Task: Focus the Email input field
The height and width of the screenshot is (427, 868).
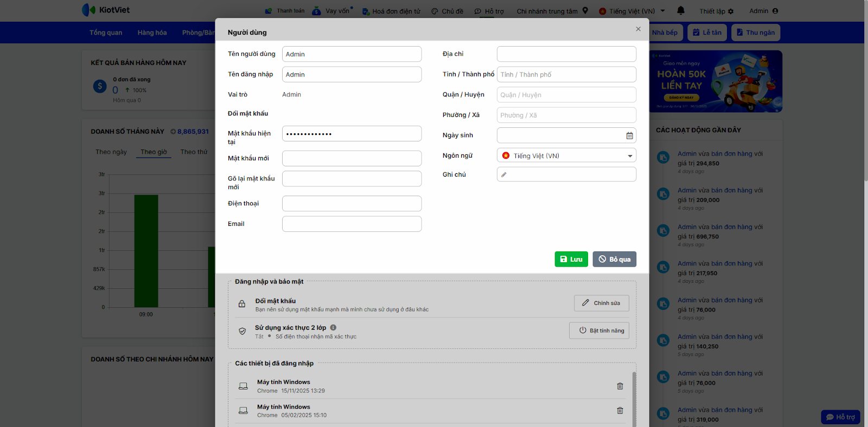Action: (x=352, y=224)
